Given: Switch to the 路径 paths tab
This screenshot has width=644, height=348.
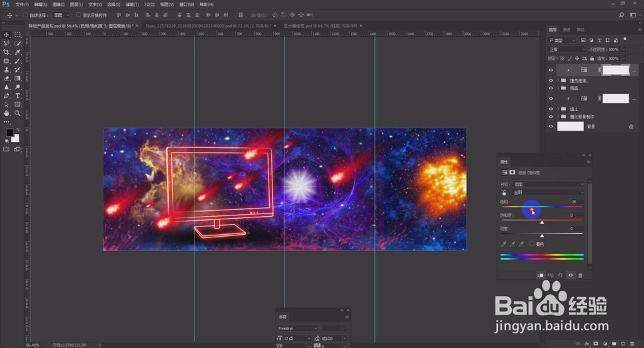Looking at the screenshot, I should pyautogui.click(x=580, y=30).
